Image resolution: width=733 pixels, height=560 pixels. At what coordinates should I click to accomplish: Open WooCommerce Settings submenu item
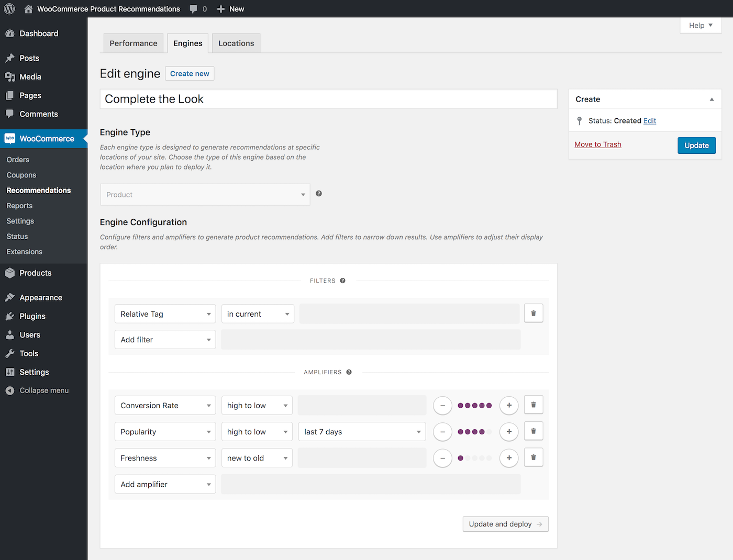(20, 221)
